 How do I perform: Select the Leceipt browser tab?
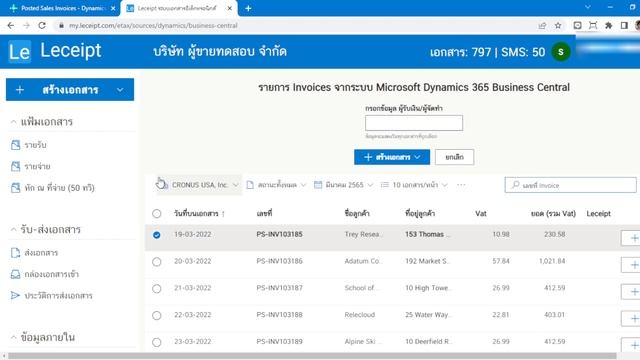pyautogui.click(x=178, y=8)
